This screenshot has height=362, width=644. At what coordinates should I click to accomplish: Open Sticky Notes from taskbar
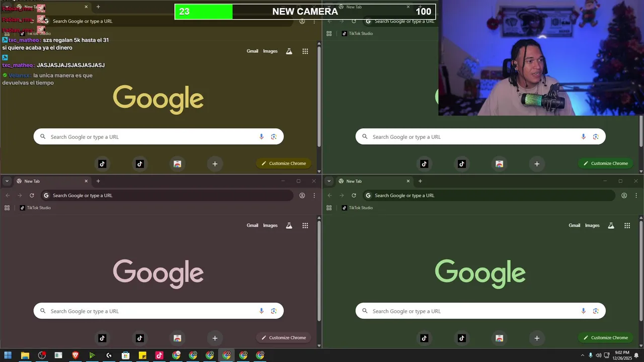click(x=142, y=355)
